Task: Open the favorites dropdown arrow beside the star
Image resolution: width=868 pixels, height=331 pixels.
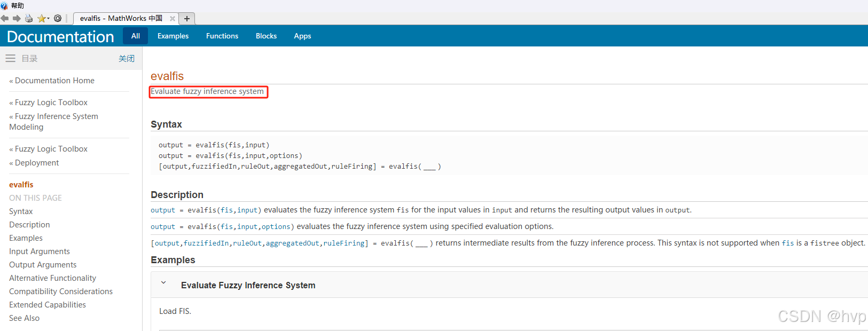Action: click(48, 18)
